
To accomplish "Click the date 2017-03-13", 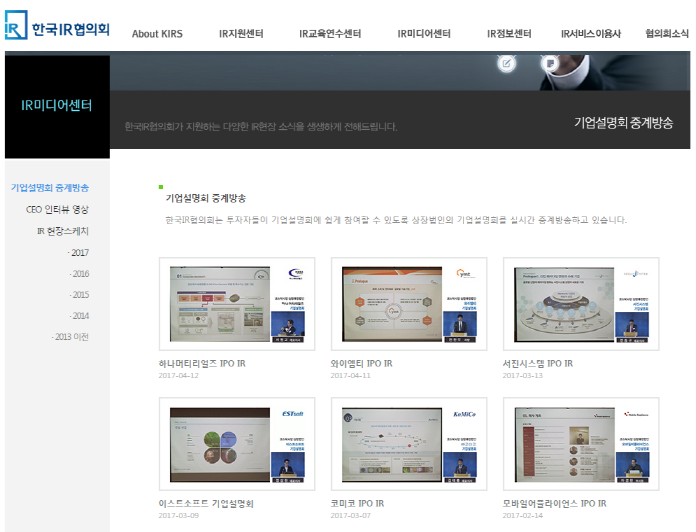I will [x=522, y=375].
